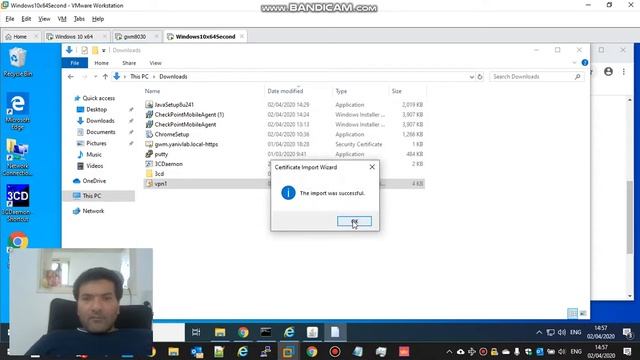
Task: Open the VMware File menu
Action: pos(10,19)
